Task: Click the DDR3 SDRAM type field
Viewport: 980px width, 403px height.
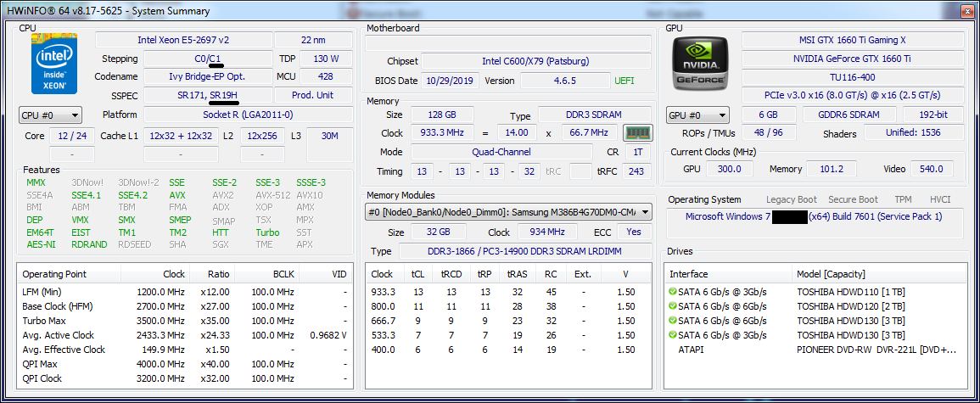Action: [x=595, y=117]
